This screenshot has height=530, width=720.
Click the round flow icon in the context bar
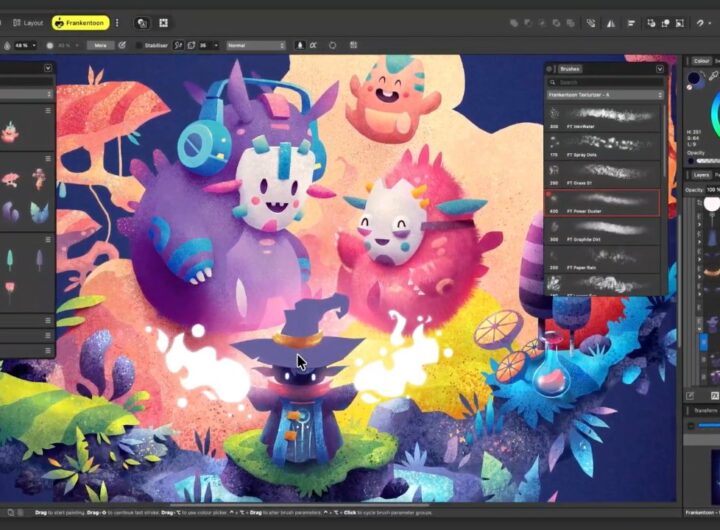[50, 45]
